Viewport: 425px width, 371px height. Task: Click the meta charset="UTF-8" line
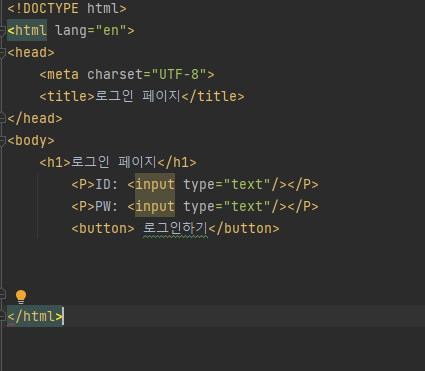point(127,74)
